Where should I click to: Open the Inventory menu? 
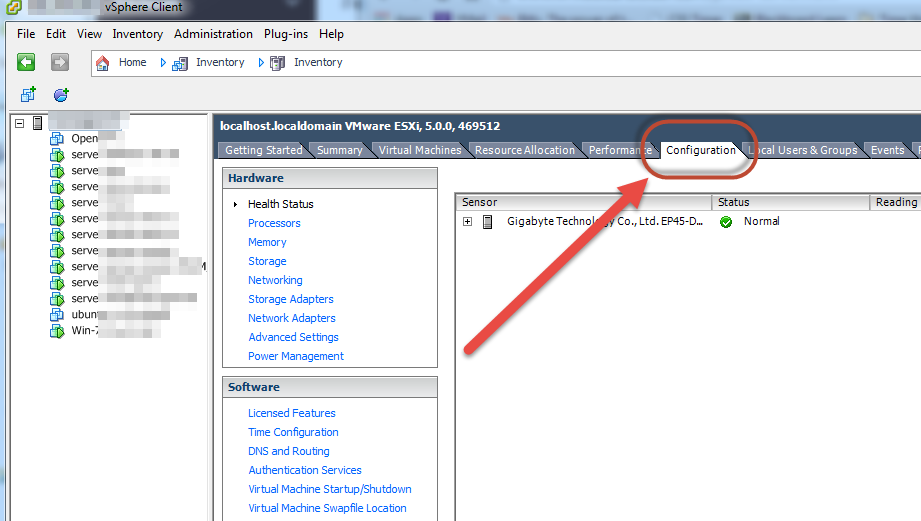(137, 34)
